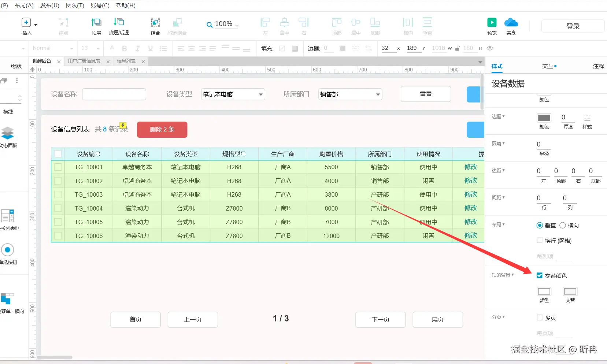The image size is (607, 364).
Task: Distribute widgets horizontally (横向)
Action: (x=408, y=22)
